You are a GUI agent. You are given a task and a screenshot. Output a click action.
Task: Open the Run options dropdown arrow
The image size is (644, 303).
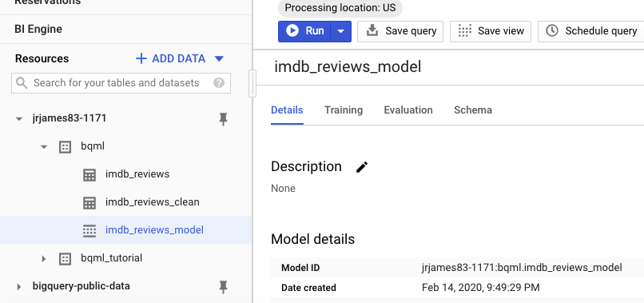point(341,31)
